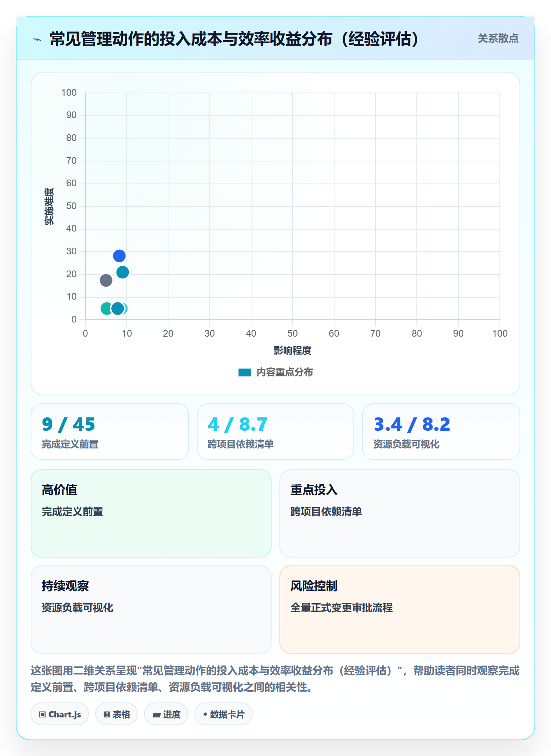Click the 表格 tag

point(116,714)
